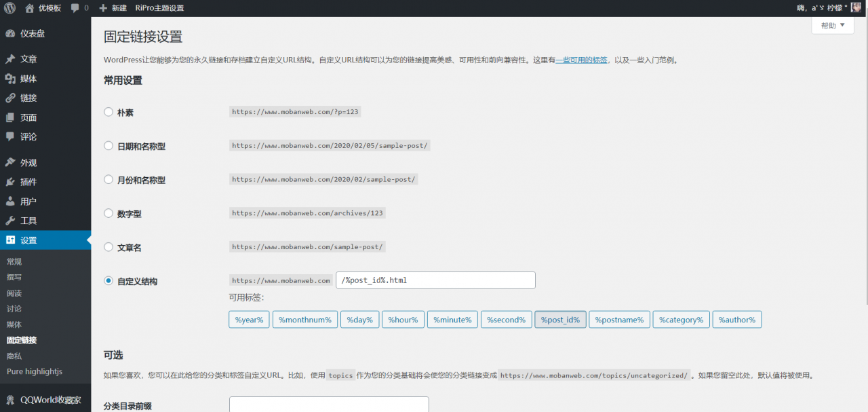Select the 日期和名称型 radio option

click(108, 145)
